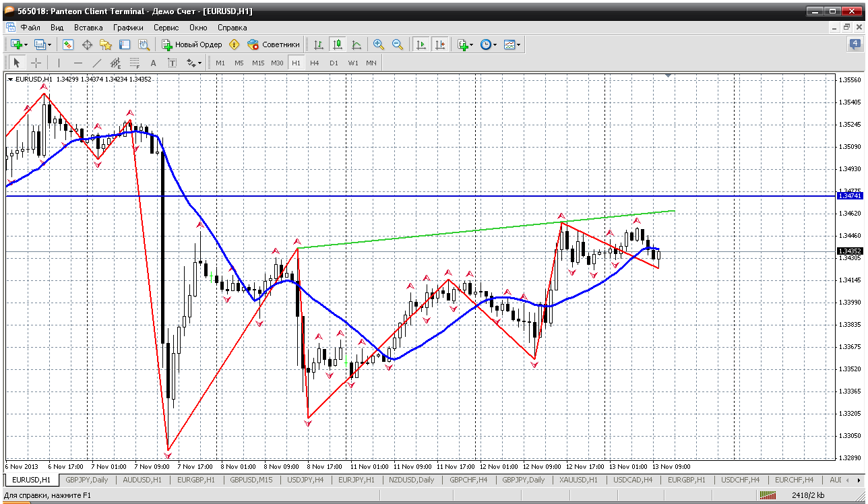The image size is (868, 504).
Task: Open the Data Window crosshair-circle icon
Action: pos(87,44)
